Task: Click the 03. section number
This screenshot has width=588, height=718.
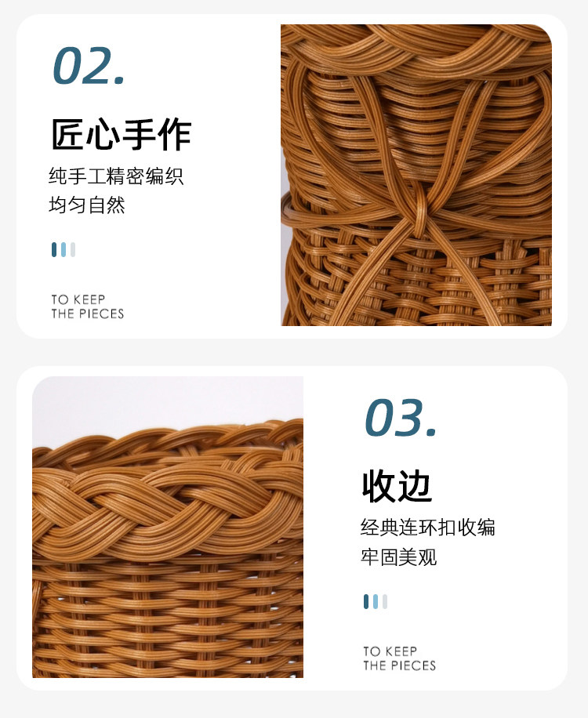Action: [x=401, y=418]
